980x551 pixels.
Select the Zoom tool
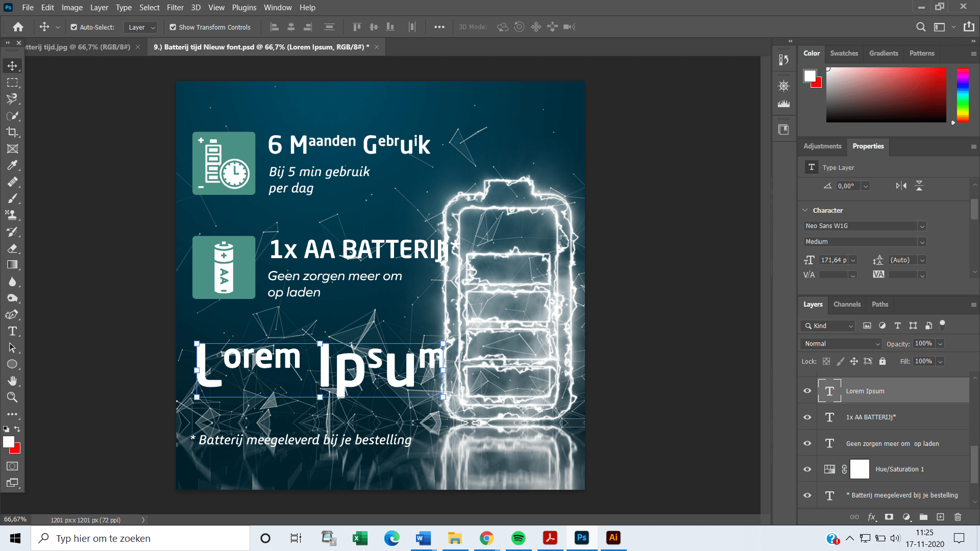point(13,397)
